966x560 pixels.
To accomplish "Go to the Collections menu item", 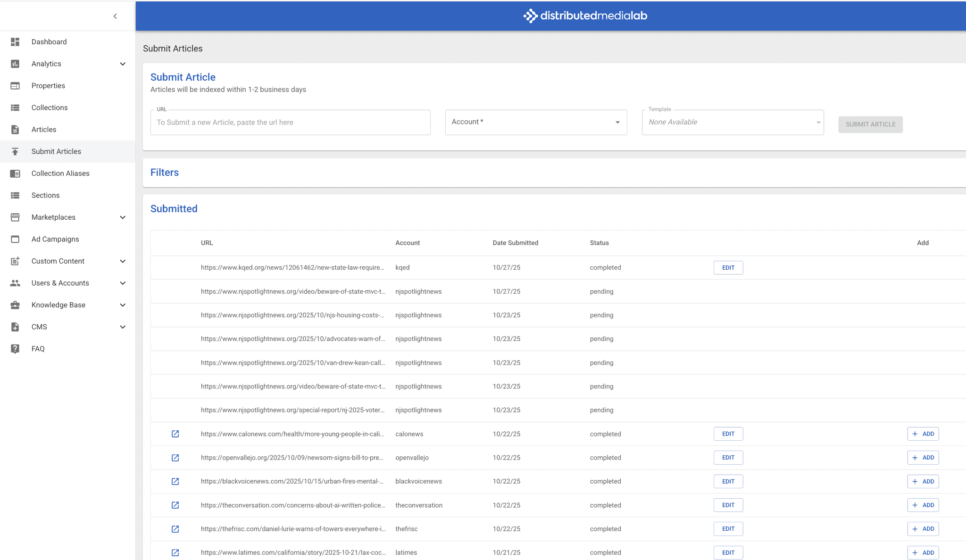I will [50, 107].
